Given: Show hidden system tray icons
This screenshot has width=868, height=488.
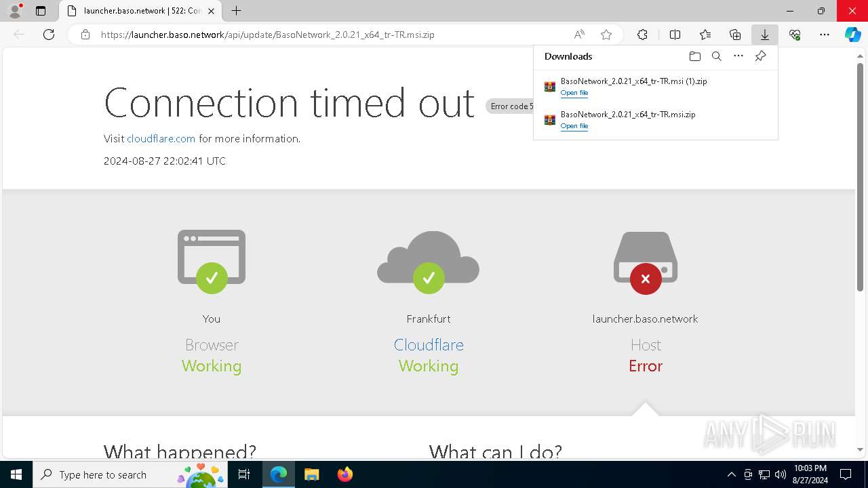Looking at the screenshot, I should pyautogui.click(x=731, y=474).
